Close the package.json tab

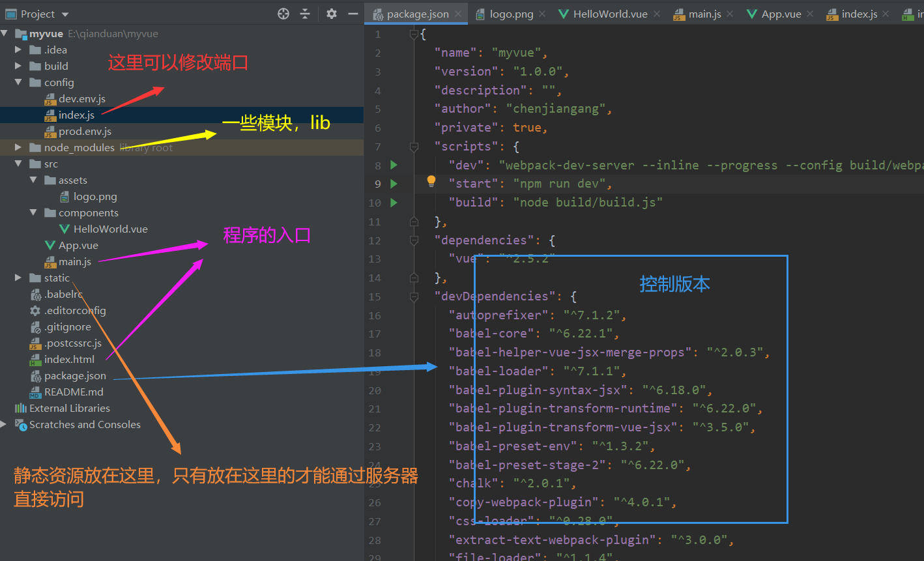click(459, 14)
